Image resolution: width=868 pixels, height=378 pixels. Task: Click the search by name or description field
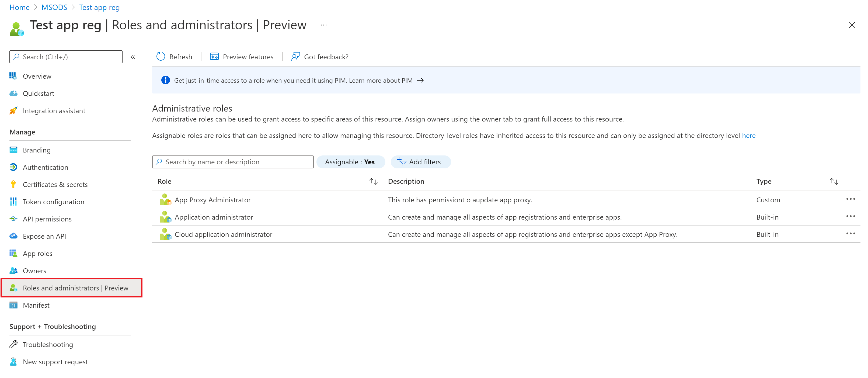pyautogui.click(x=233, y=162)
